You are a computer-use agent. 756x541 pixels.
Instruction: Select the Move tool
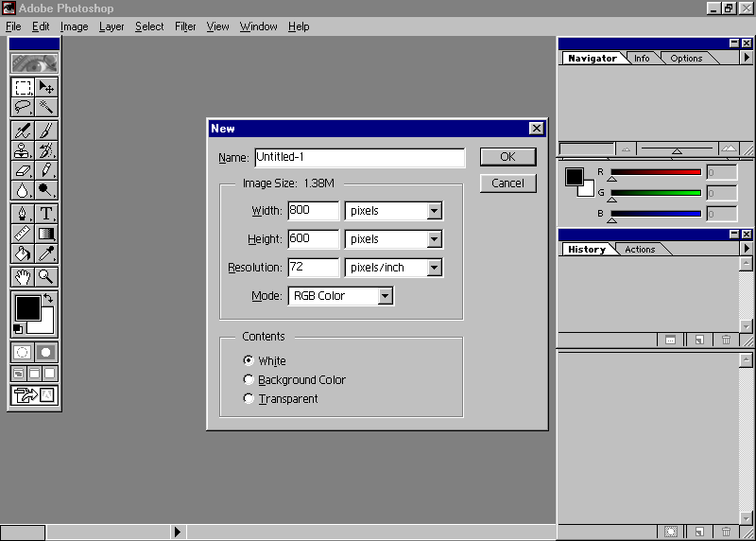46,87
